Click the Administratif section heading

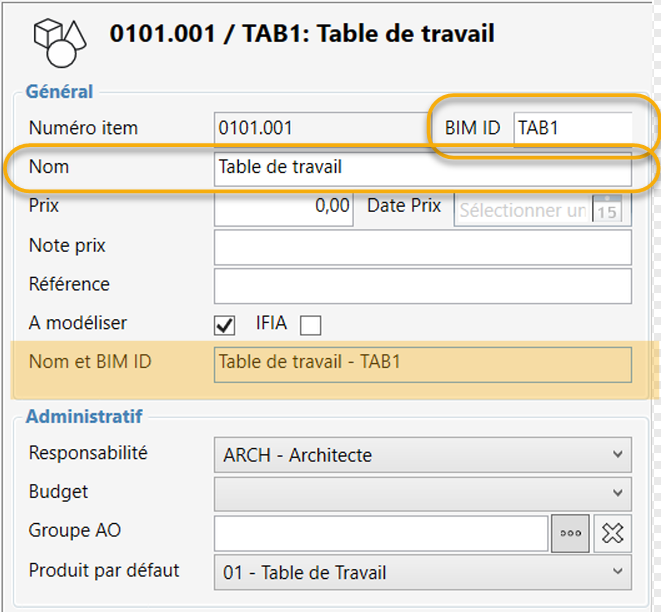click(x=84, y=415)
